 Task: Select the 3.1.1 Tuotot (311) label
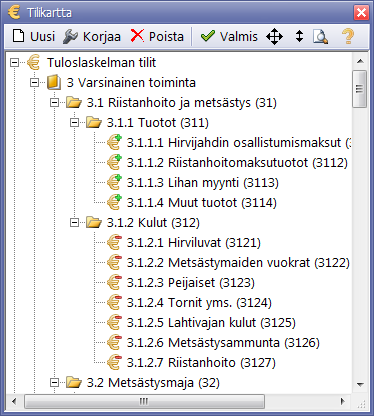pyautogui.click(x=158, y=123)
